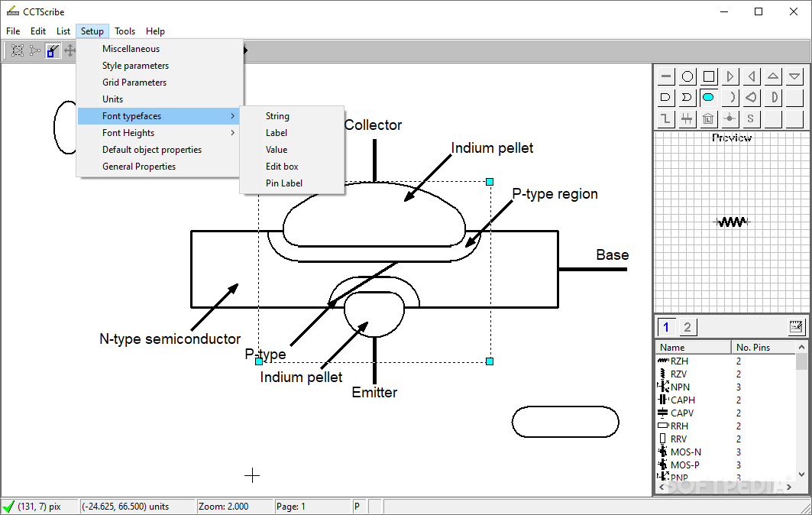This screenshot has height=515, width=812.
Task: Select RRH symbol in list
Action: 726,426
